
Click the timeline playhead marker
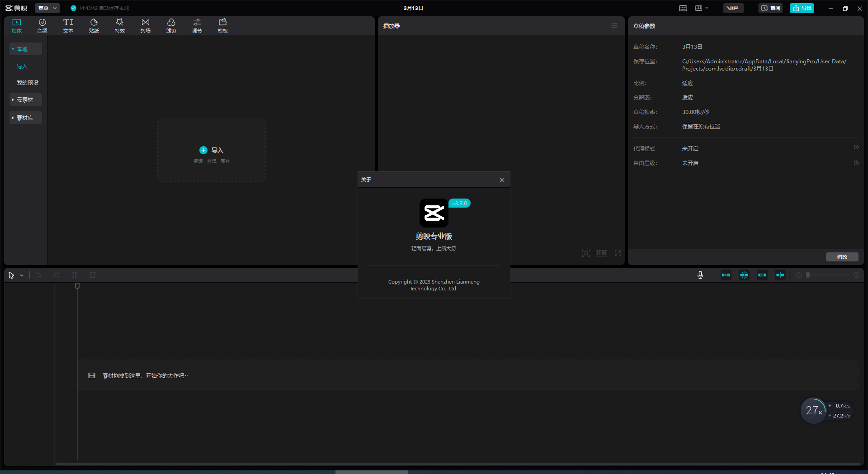77,286
